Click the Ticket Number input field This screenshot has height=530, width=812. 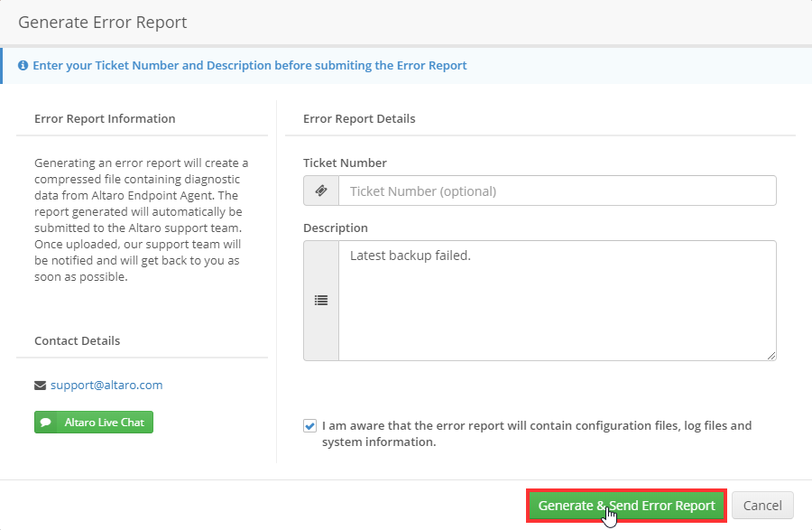[x=558, y=191]
